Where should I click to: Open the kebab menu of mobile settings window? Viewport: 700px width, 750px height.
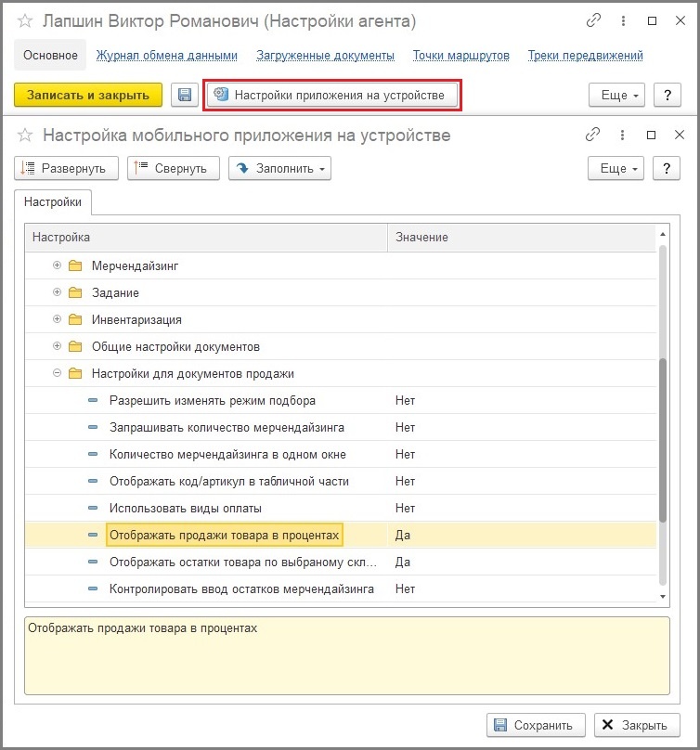[x=622, y=135]
